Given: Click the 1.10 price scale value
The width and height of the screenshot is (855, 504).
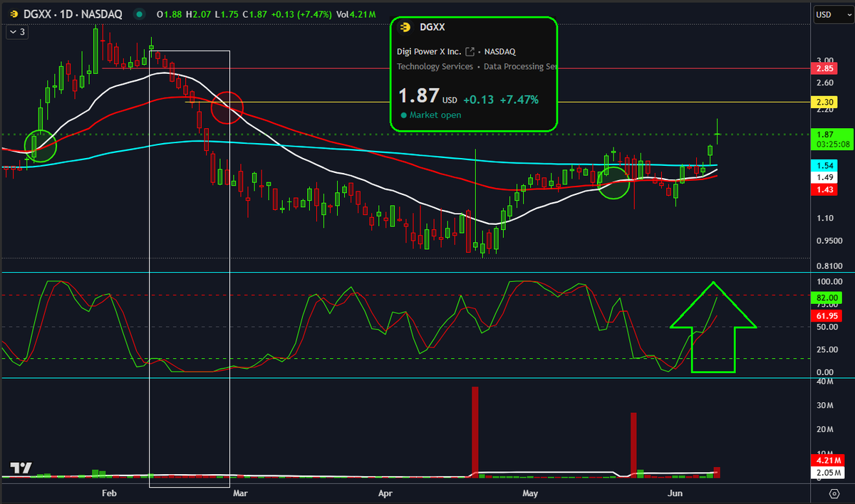Looking at the screenshot, I should pos(825,217).
